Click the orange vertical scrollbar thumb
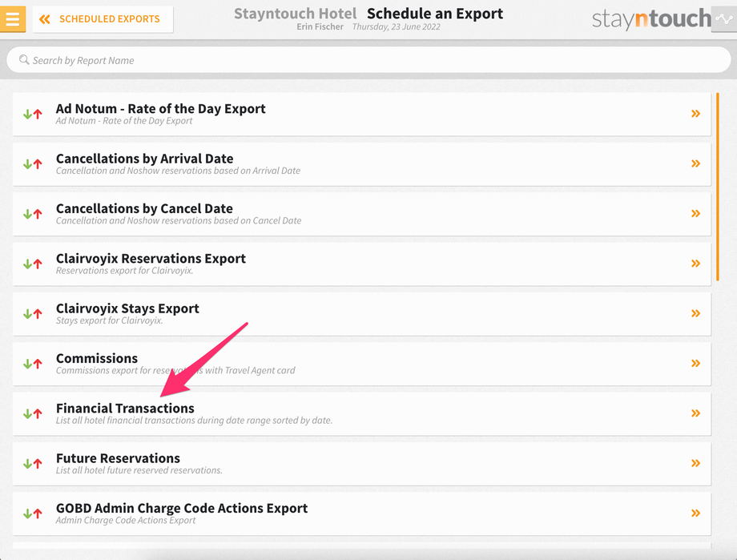The width and height of the screenshot is (737, 560). [x=717, y=187]
